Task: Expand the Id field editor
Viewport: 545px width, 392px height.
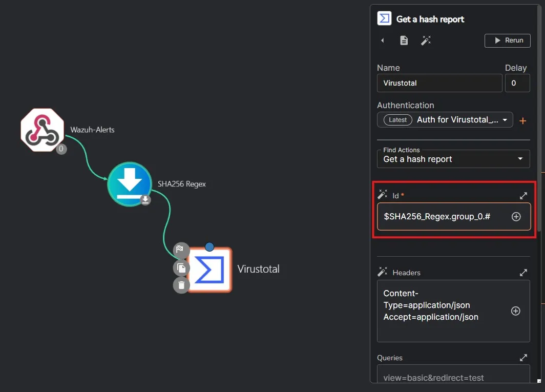Action: coord(523,196)
